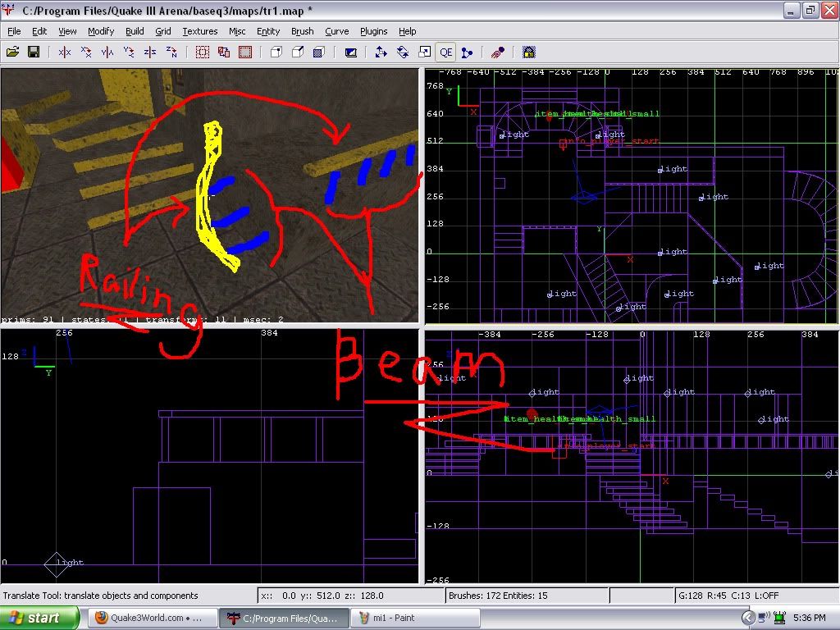
Task: Expand hidden system tray icons
Action: point(748,618)
